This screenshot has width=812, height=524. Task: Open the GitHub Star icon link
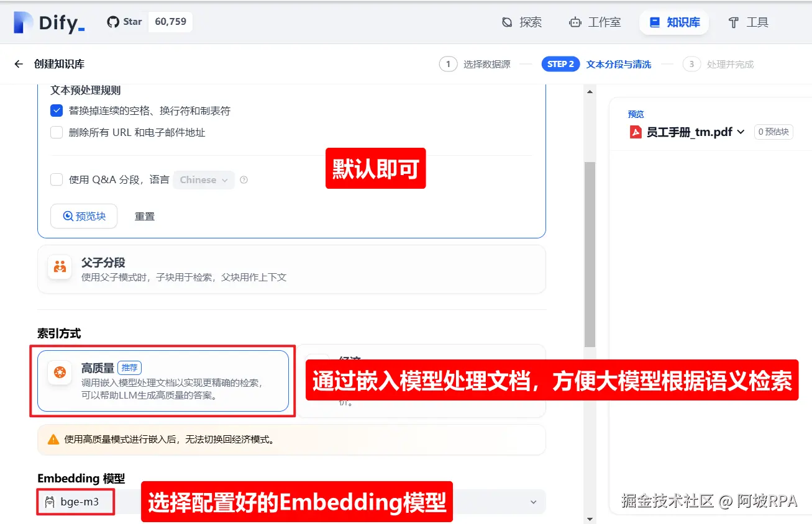[112, 22]
